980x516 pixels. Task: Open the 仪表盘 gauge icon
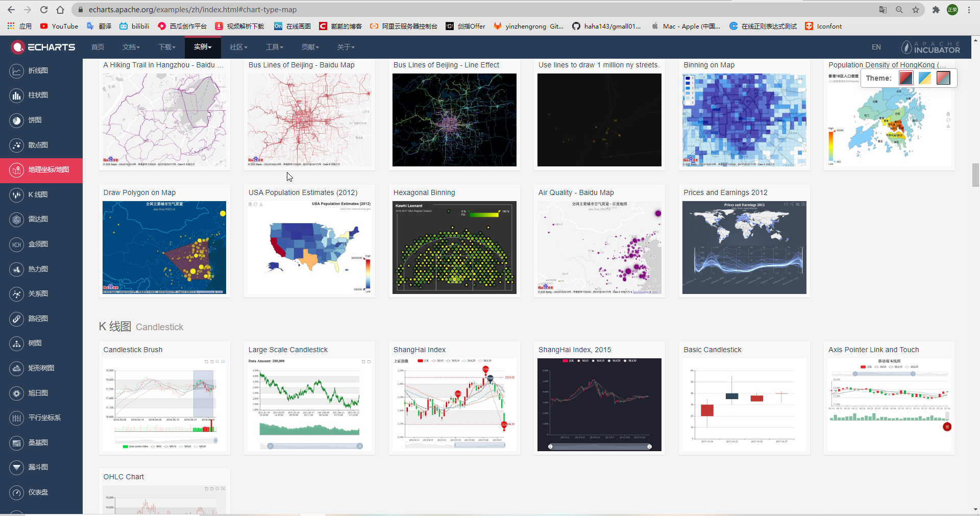click(x=17, y=493)
